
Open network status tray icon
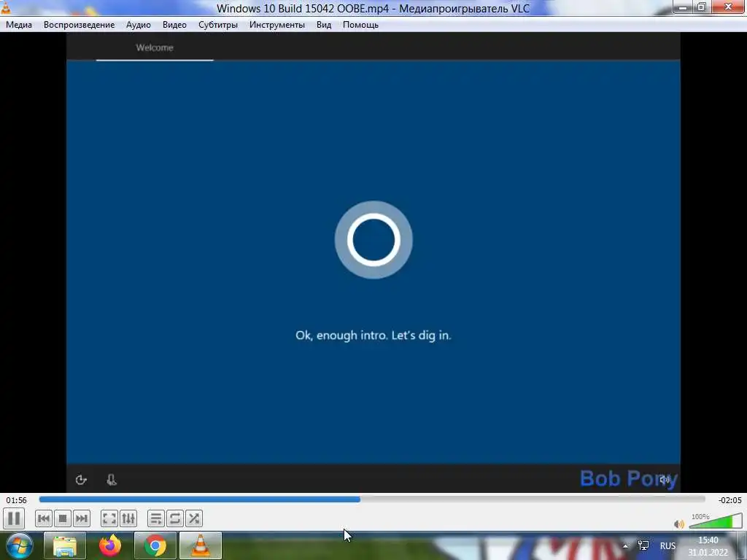click(x=643, y=545)
